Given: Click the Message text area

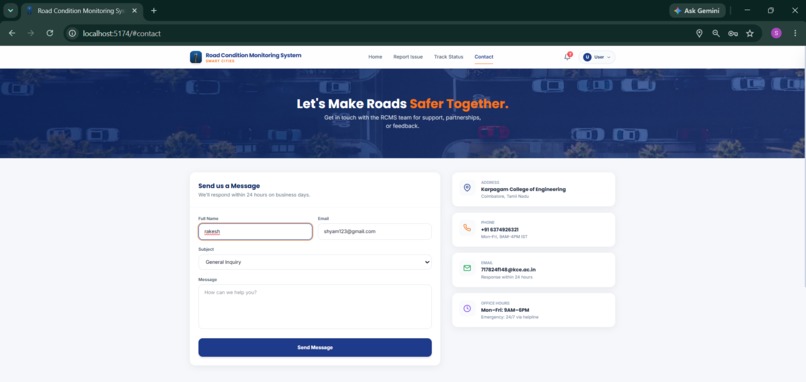Looking at the screenshot, I should [x=315, y=306].
